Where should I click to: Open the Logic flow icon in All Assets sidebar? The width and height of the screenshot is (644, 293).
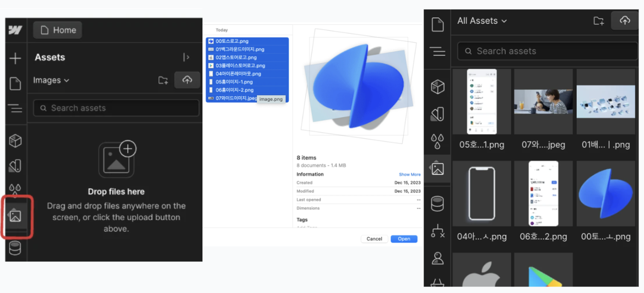pos(438,231)
